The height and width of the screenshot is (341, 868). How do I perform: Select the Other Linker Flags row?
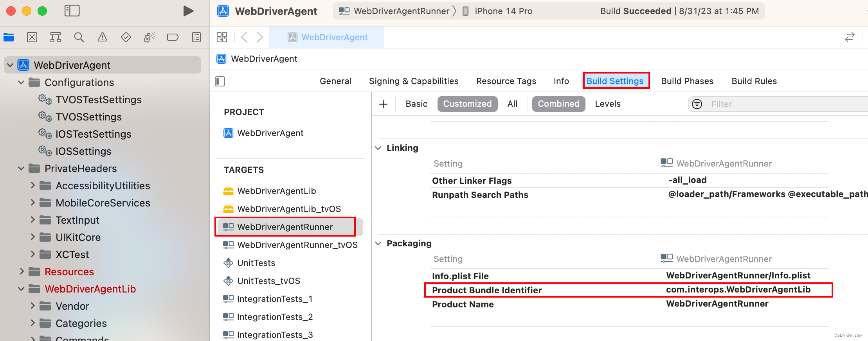630,181
